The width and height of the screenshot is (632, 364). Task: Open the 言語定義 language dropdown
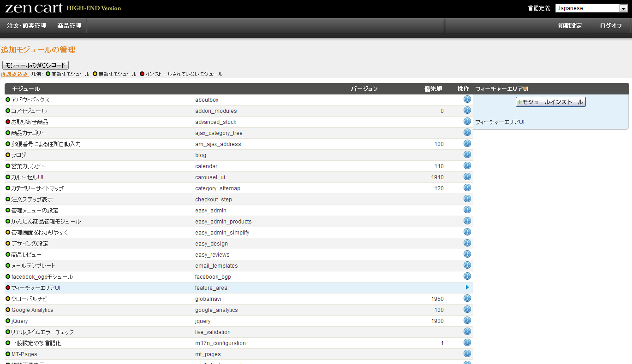point(590,8)
